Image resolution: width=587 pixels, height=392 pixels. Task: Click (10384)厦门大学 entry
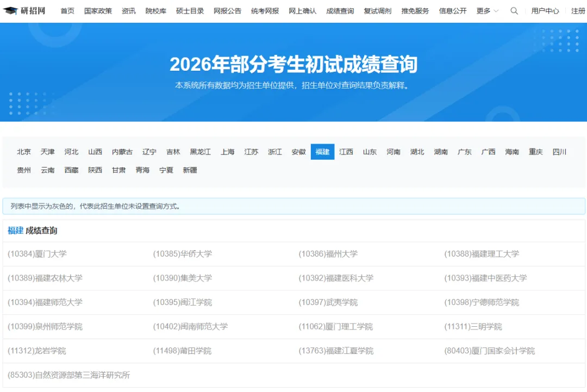37,254
